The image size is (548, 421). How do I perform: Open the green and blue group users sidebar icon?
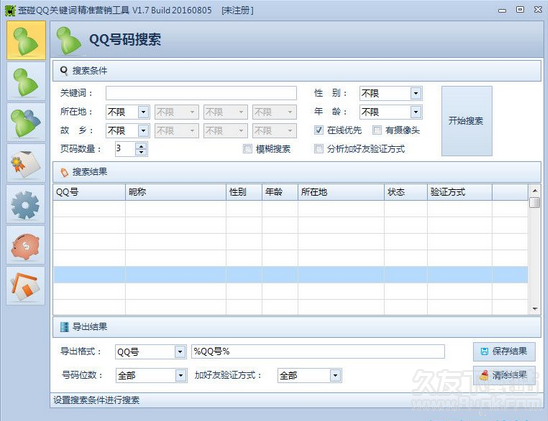[x=26, y=122]
